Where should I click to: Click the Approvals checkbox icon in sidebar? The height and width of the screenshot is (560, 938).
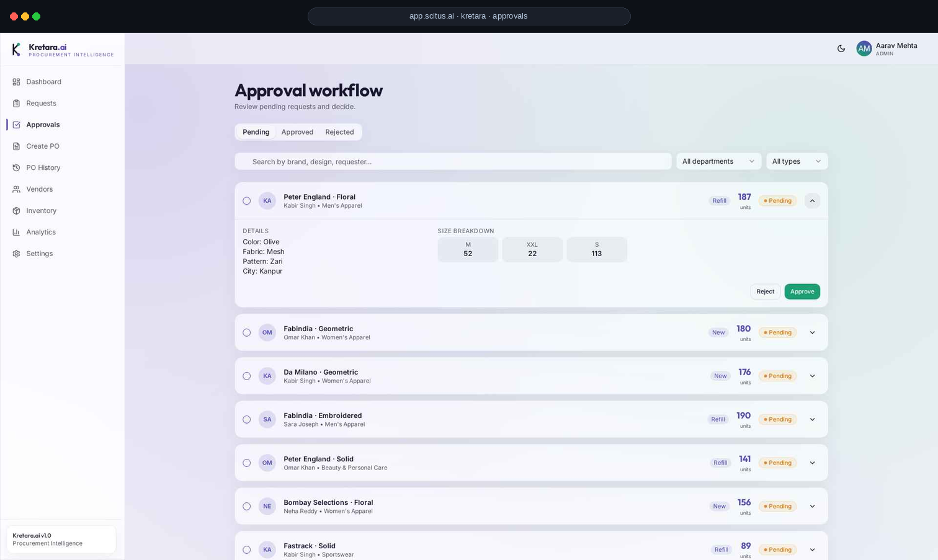click(17, 125)
